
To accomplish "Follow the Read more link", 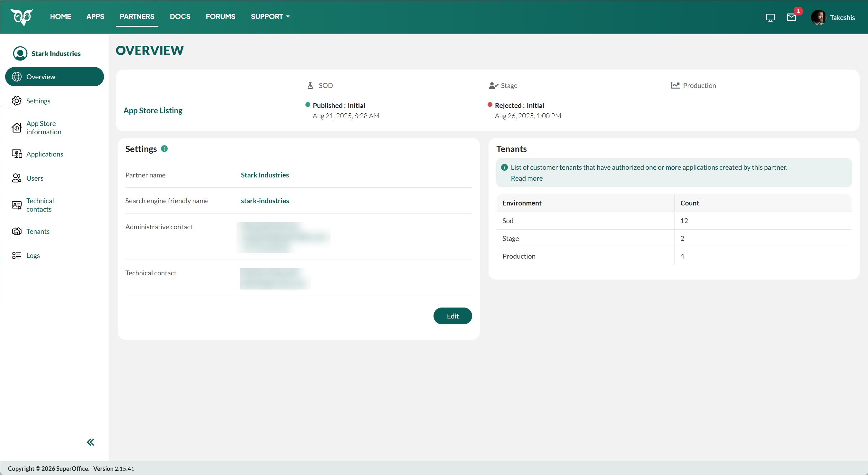I will click(527, 178).
